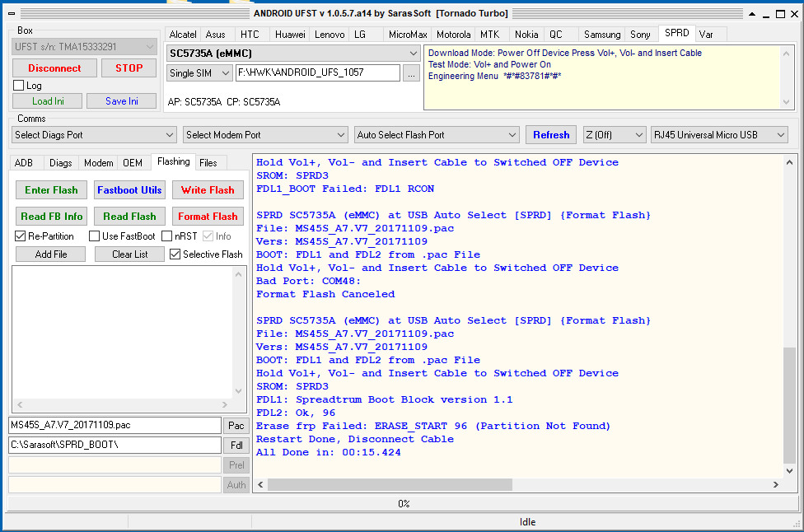Expand the RJ45 Universal Micro USB dropdown
Image resolution: width=804 pixels, height=532 pixels.
[781, 135]
